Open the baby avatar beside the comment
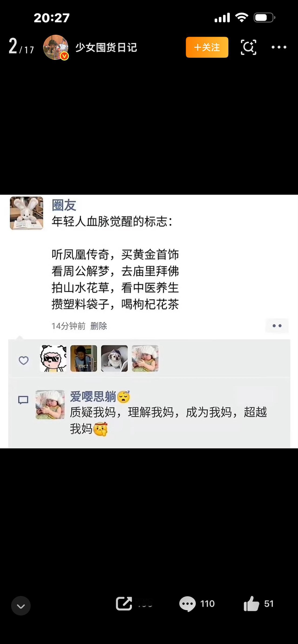Viewport: 298px width, 644px height. (x=50, y=404)
